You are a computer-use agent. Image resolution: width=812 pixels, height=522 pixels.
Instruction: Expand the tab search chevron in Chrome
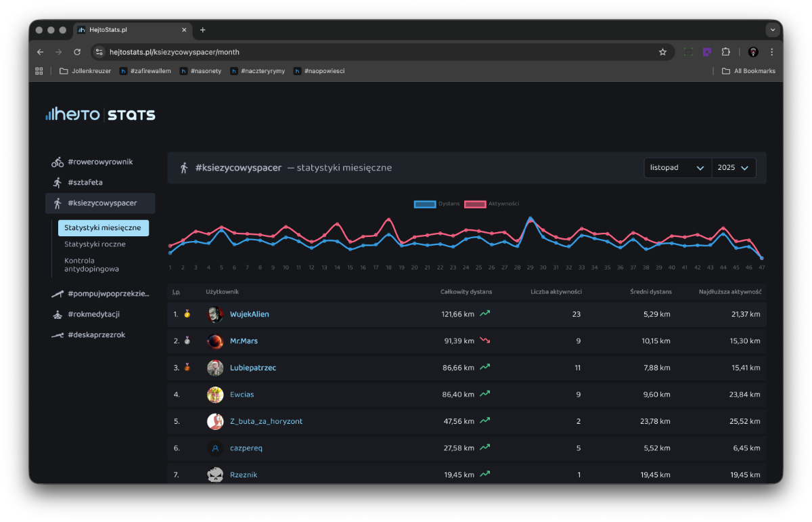[x=772, y=30]
